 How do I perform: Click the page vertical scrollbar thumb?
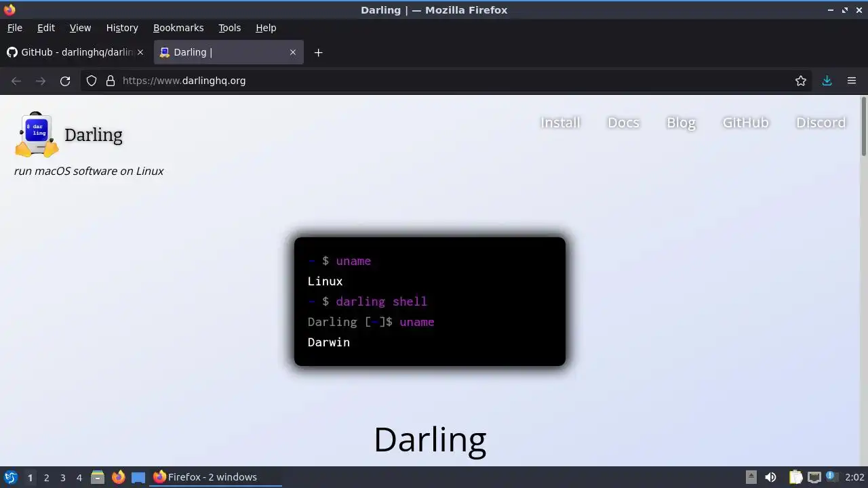point(864,127)
